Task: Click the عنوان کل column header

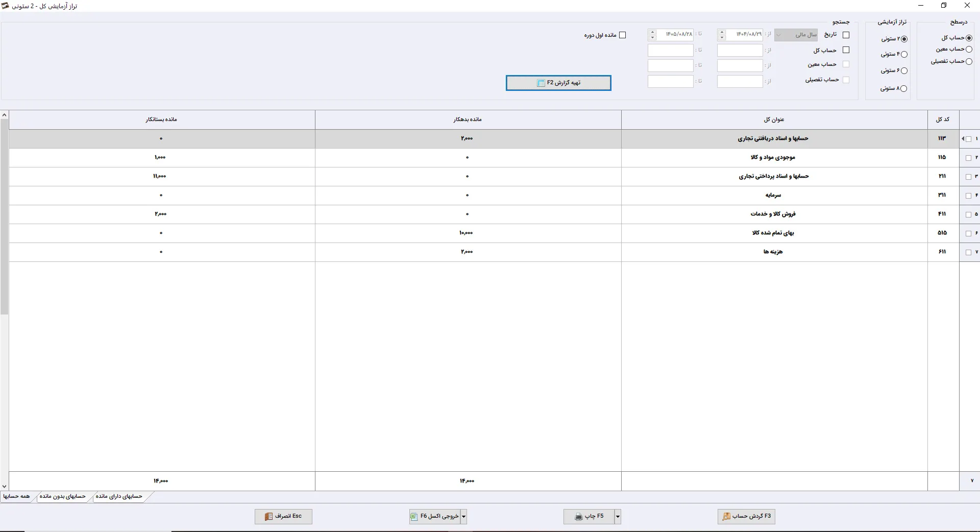Action: point(774,119)
